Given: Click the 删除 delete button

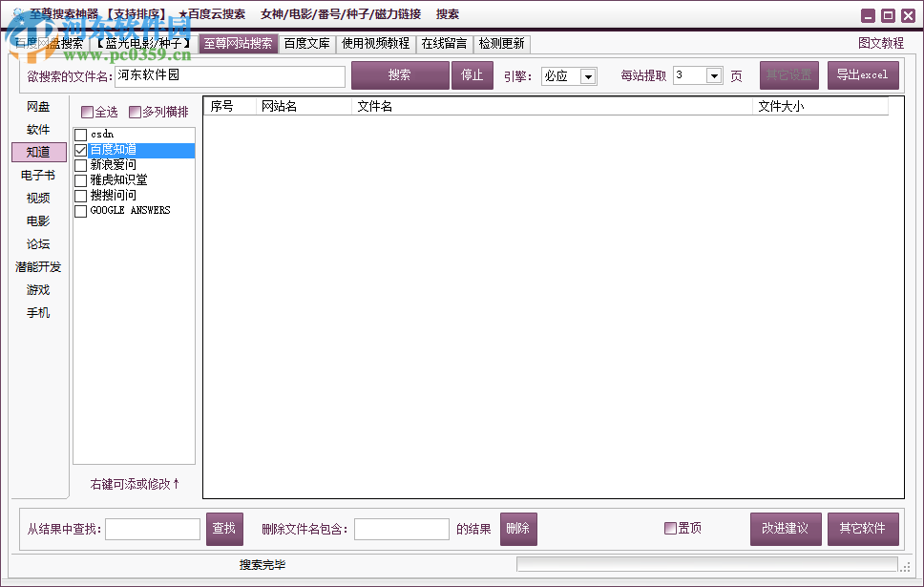Looking at the screenshot, I should [518, 529].
